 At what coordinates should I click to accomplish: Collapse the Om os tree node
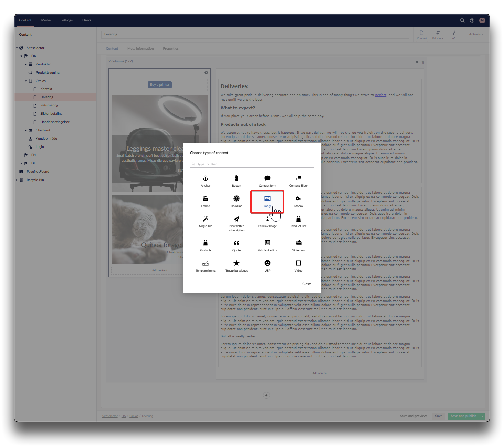(x=26, y=81)
